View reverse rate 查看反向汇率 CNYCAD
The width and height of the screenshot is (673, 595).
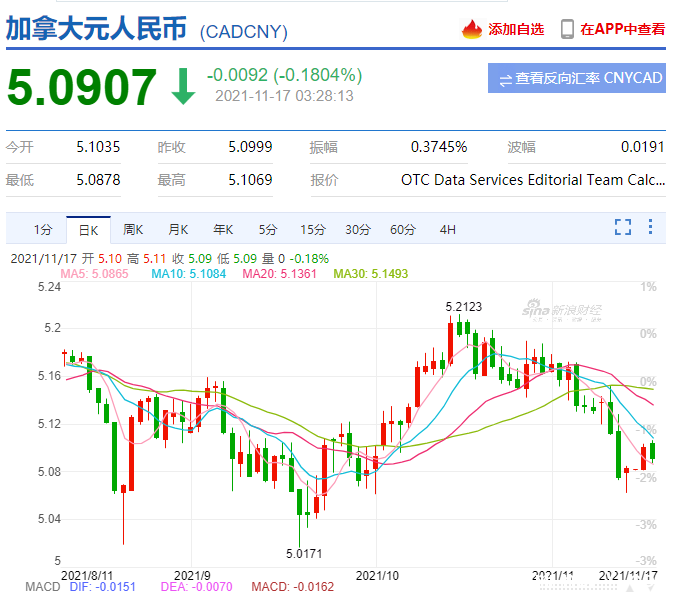576,78
